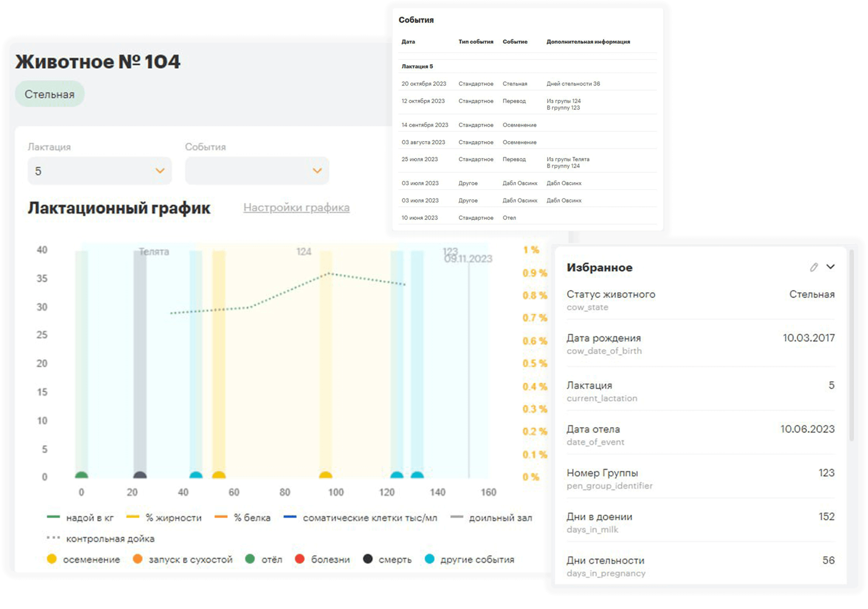868x609 pixels.
Task: Open the События dropdown
Action: [x=257, y=171]
